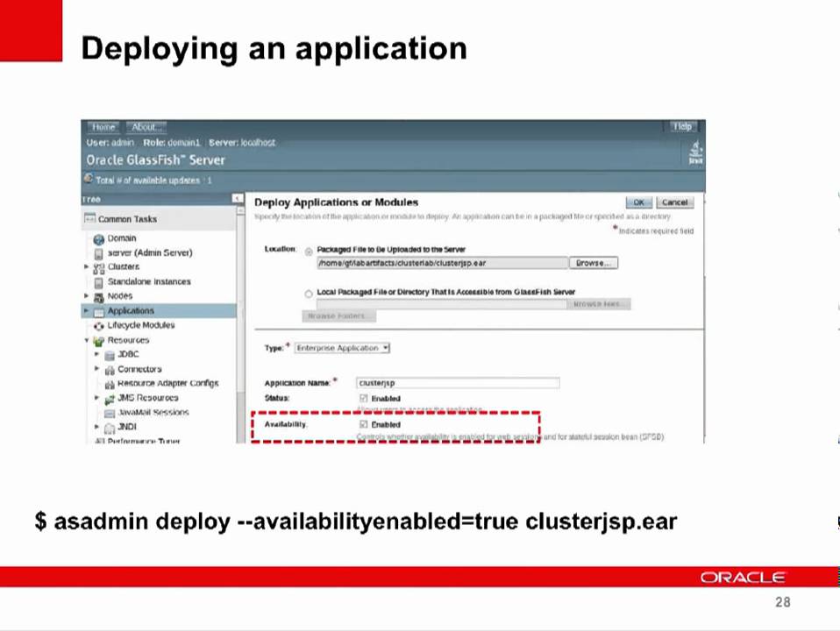Click the JMS Resources icon
This screenshot has width=840, height=631.
(x=110, y=399)
